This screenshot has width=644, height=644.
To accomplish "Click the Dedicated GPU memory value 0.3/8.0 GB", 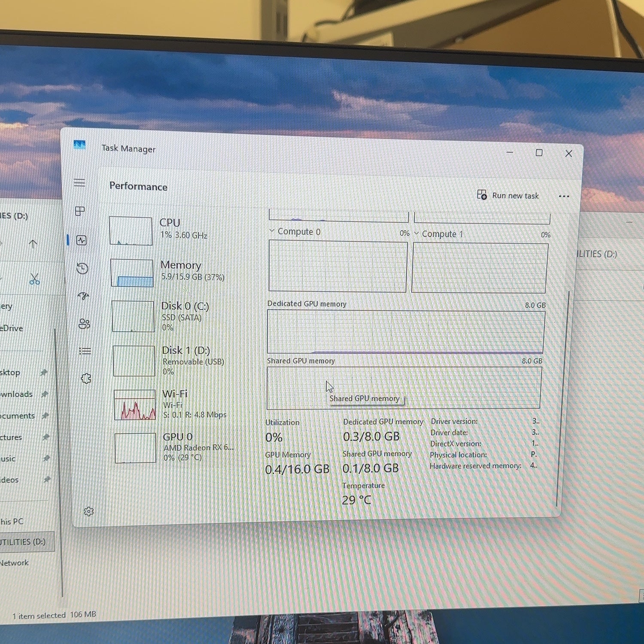I will click(x=371, y=437).
